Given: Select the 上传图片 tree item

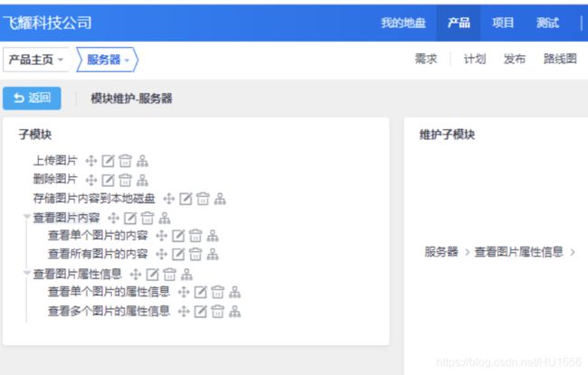Looking at the screenshot, I should [55, 161].
